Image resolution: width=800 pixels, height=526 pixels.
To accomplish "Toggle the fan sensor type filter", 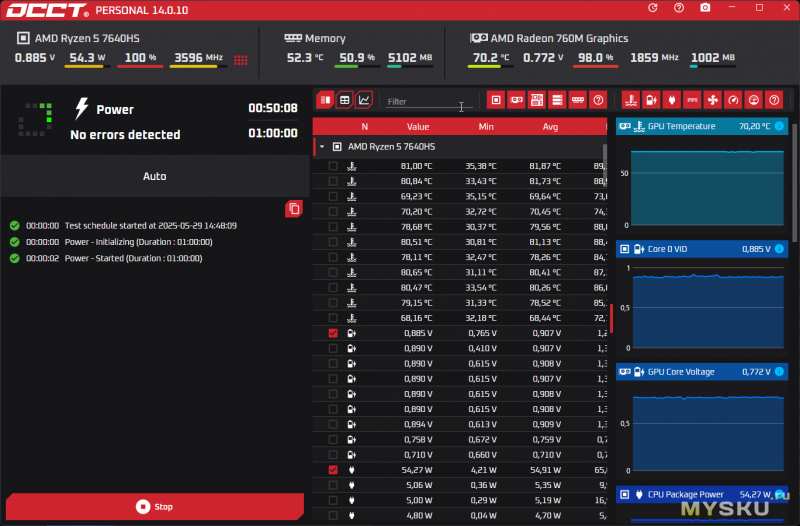I will (x=713, y=100).
